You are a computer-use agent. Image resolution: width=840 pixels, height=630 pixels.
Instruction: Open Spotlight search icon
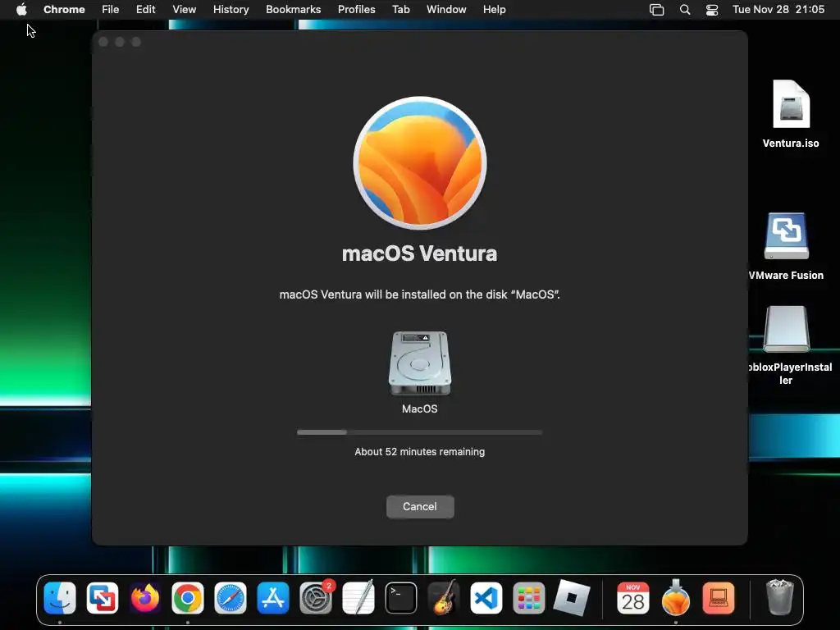685,10
